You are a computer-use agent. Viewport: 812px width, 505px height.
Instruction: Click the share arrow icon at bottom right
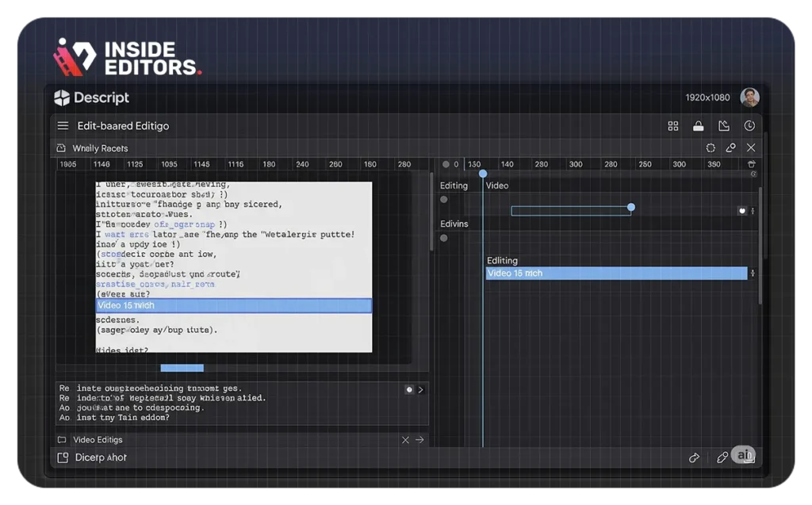click(694, 457)
